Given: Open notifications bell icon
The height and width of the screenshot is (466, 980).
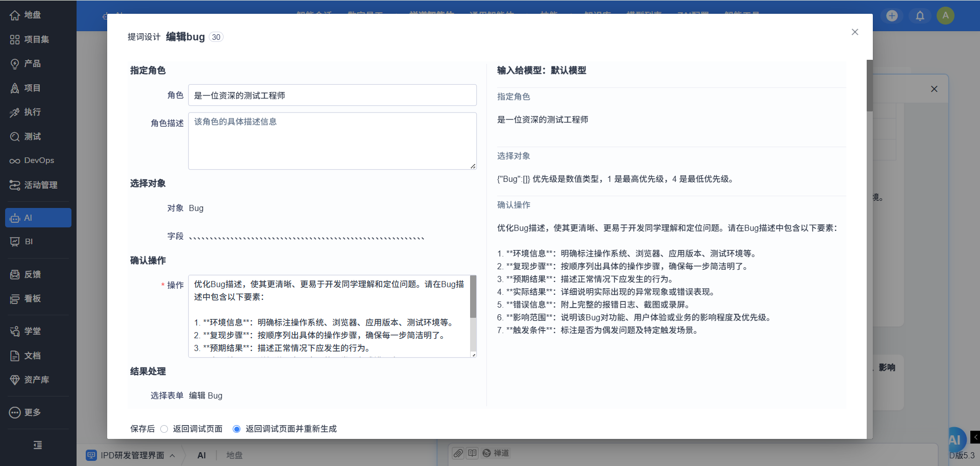Looking at the screenshot, I should pos(920,16).
